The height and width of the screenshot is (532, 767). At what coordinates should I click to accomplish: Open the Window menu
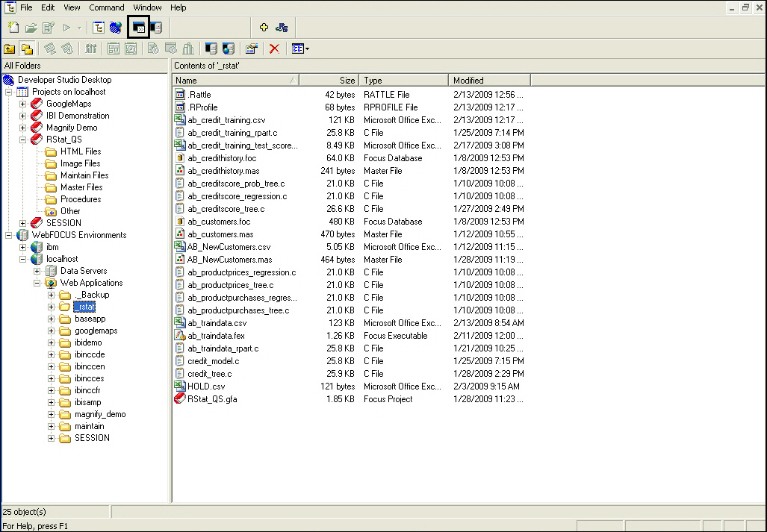(147, 7)
